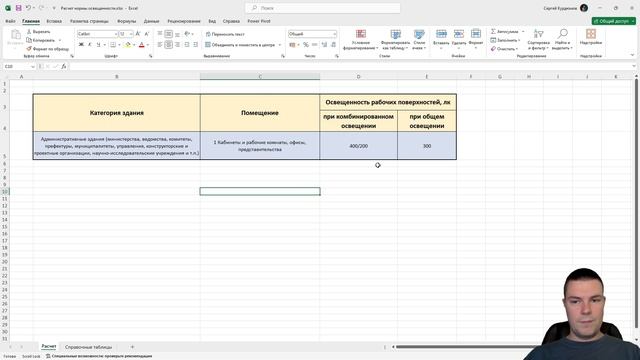Viewport: 640px width, 360px height.
Task: Toggle bold (Ж) formatting
Action: (x=81, y=44)
